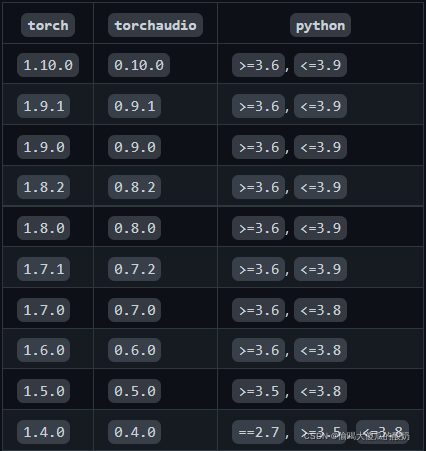426x451 pixels.
Task: Select torch version 1.10.0 cell
Action: (48, 65)
